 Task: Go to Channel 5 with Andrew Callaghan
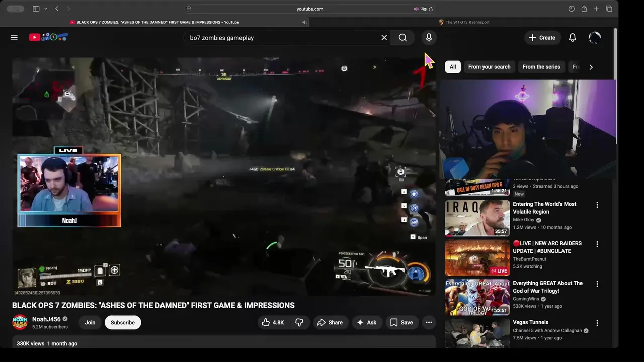(x=547, y=331)
